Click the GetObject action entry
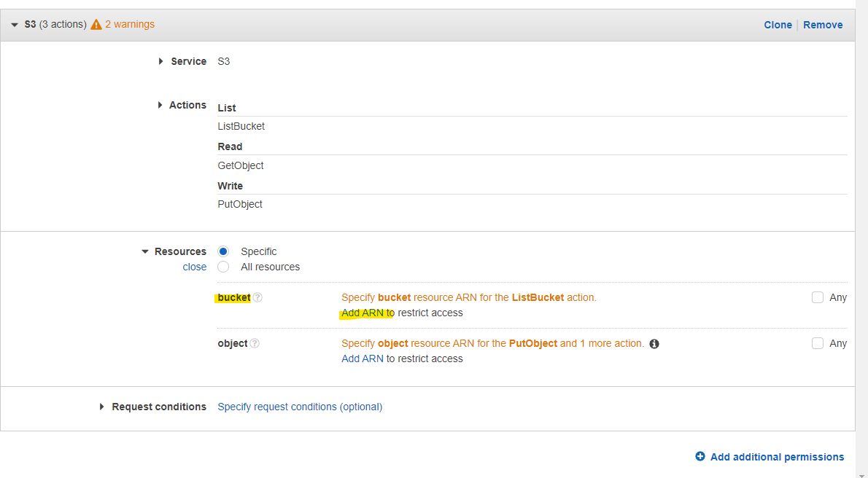The width and height of the screenshot is (868, 478). click(x=241, y=165)
